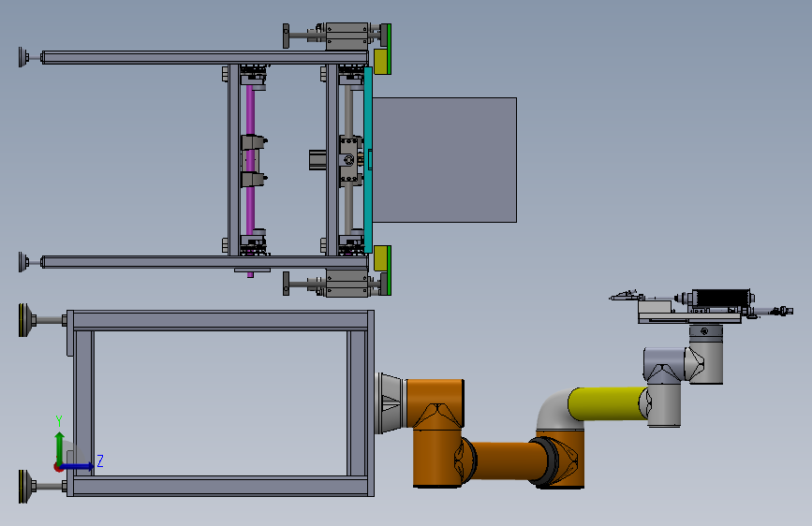Select the long bottom horizontal beam of the upper assembly
Viewport: 812px width, 526px height.
coord(204,261)
